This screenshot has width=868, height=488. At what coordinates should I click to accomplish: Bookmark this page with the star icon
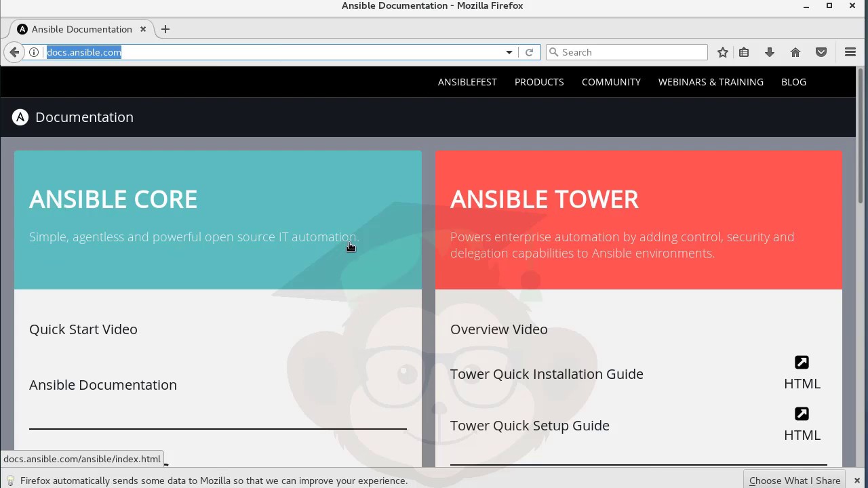tap(723, 52)
